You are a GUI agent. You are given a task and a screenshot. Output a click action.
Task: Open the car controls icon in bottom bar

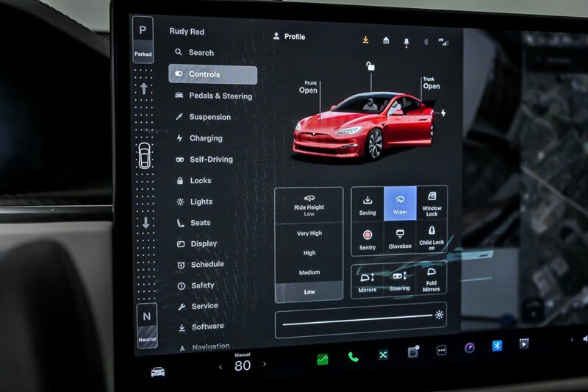tap(157, 371)
